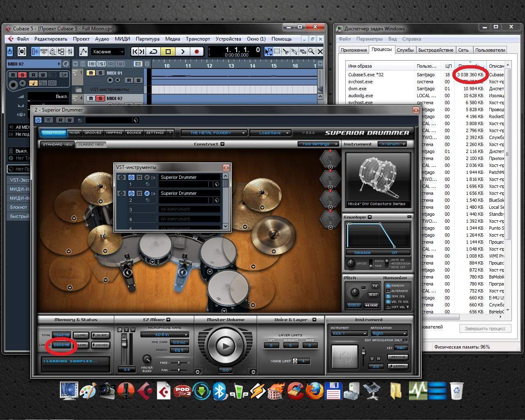Click the Record button in Cubase transport
This screenshot has width=525, height=420.
click(x=197, y=52)
